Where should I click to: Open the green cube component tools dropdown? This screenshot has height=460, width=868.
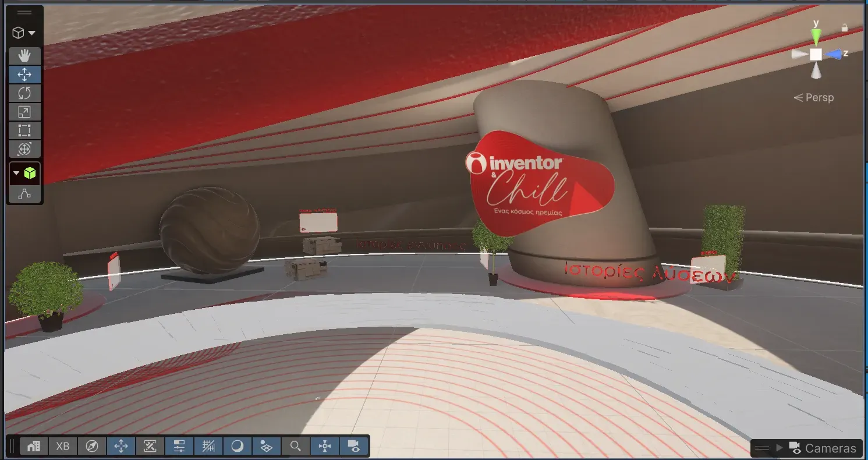(x=24, y=173)
